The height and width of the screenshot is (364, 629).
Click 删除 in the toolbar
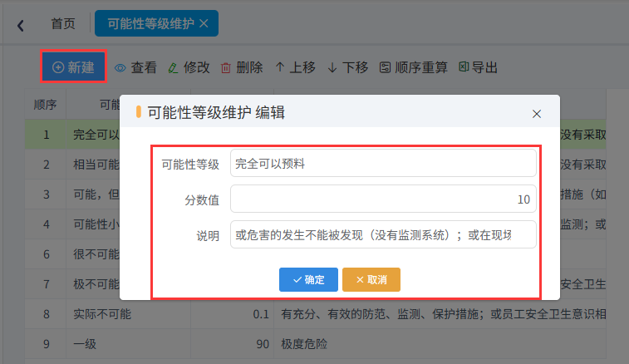[x=249, y=67]
